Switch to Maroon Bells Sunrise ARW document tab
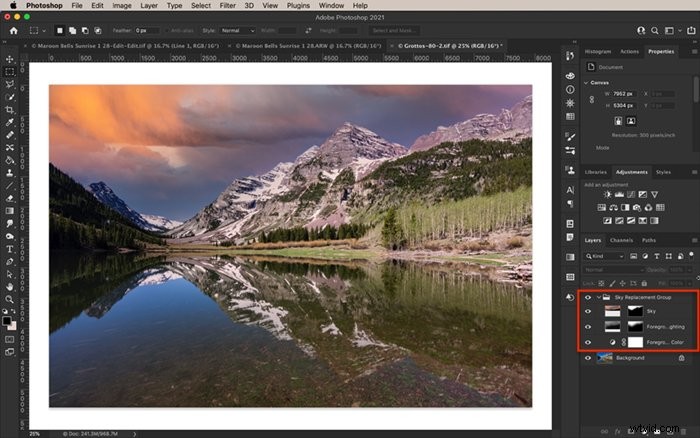700x438 pixels. 308,46
